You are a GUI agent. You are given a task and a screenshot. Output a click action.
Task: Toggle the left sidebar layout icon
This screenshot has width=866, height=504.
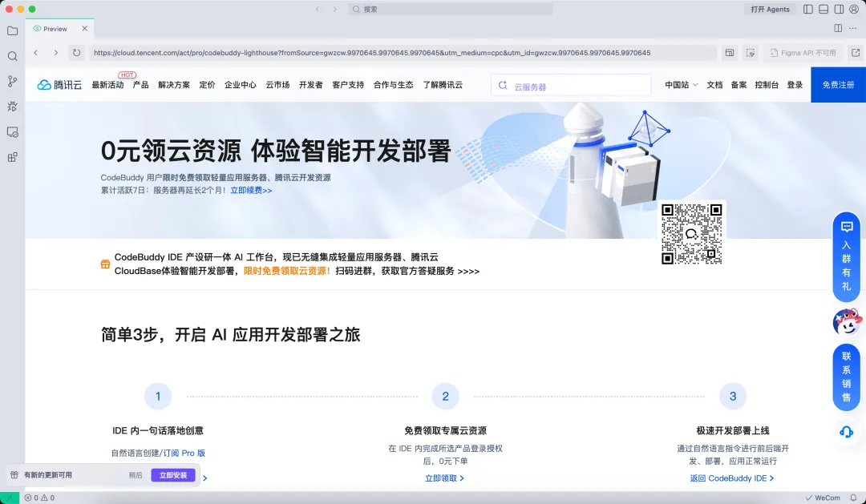(808, 10)
